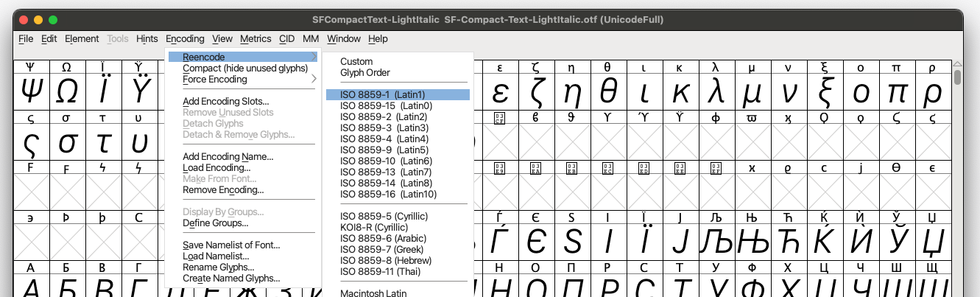980x297 pixels.
Task: Reencode to ISO 8859-2 (Latin2)
Action: pyautogui.click(x=398, y=116)
